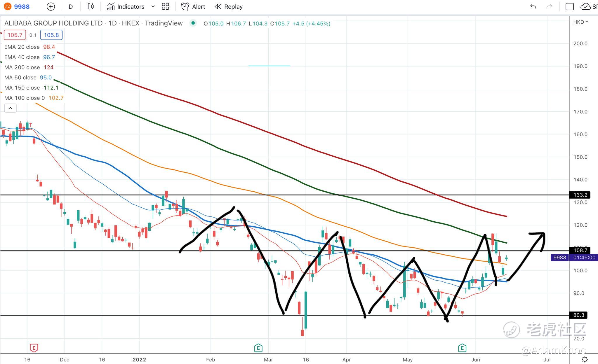Change the D timeframe interval
The width and height of the screenshot is (598, 364).
pyautogui.click(x=70, y=7)
